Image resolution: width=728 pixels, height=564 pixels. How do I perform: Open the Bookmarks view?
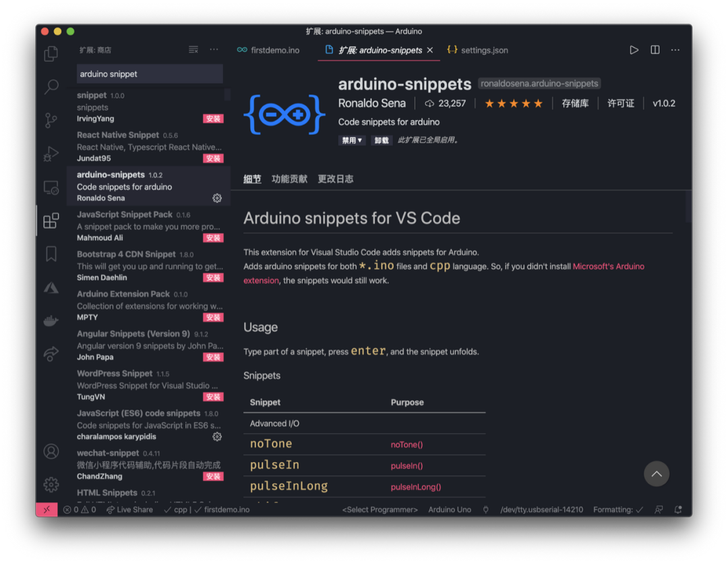(51, 254)
